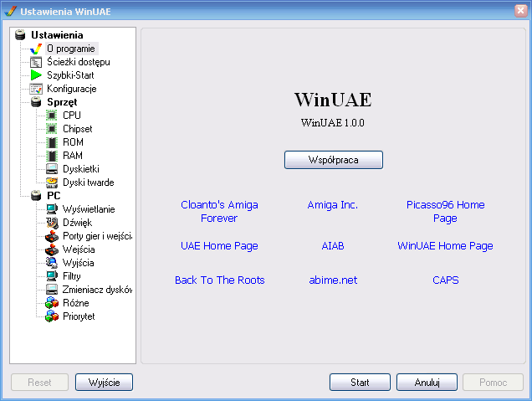Click the ROM memory module icon
This screenshot has width=532, height=401.
point(52,142)
